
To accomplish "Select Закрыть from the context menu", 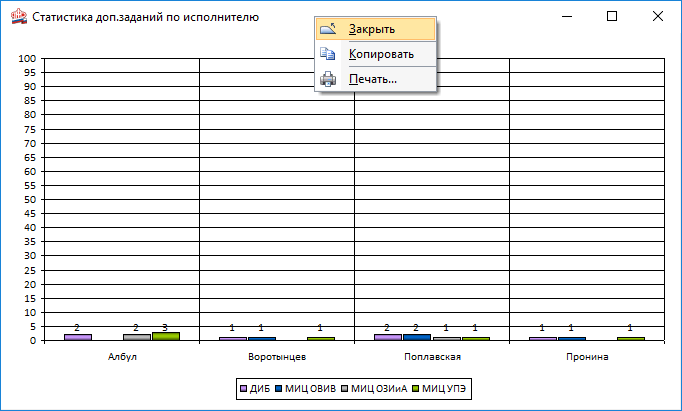I will (x=372, y=30).
